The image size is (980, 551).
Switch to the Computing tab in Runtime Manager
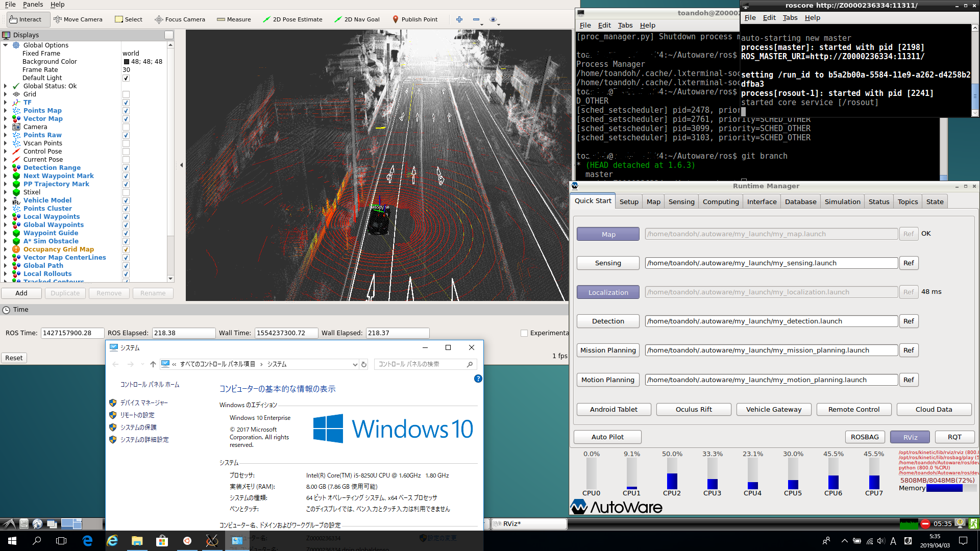pyautogui.click(x=720, y=201)
